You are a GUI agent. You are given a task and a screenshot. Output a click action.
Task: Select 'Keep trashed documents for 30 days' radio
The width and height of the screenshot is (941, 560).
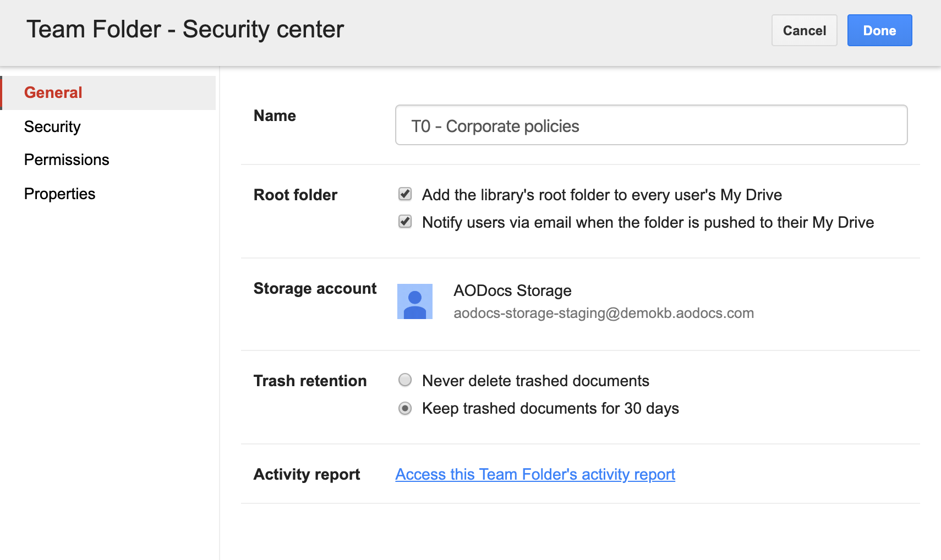click(405, 408)
